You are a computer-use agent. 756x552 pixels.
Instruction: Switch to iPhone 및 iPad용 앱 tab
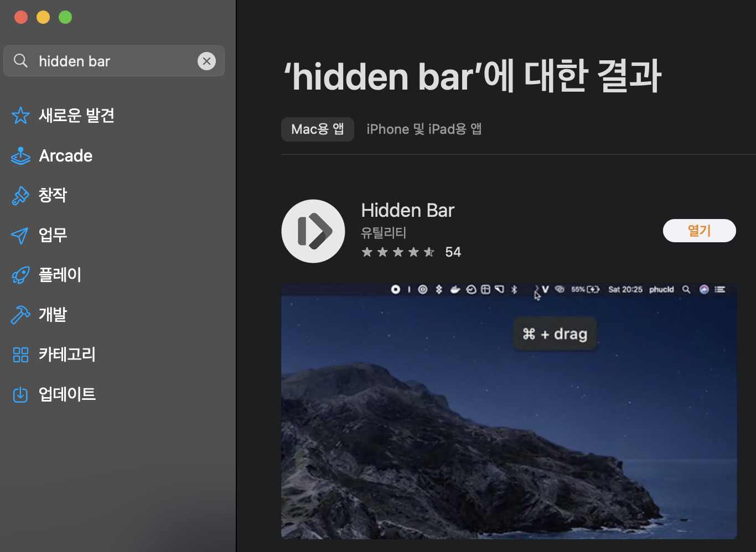[424, 129]
